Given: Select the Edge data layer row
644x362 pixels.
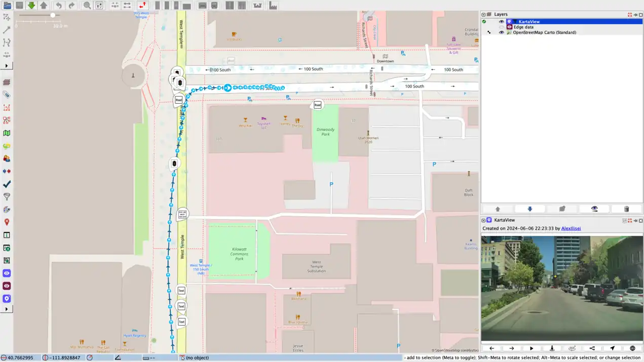Looking at the screenshot, I should point(523,27).
